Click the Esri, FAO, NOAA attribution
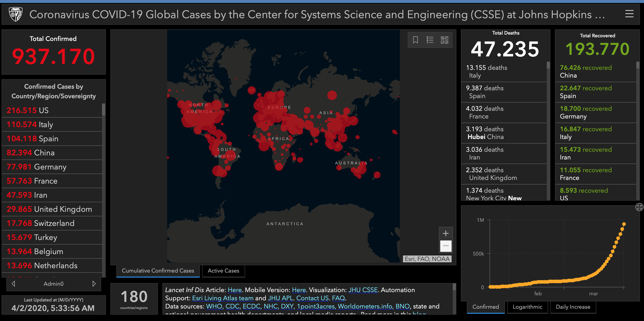644x321 pixels. pyautogui.click(x=427, y=259)
